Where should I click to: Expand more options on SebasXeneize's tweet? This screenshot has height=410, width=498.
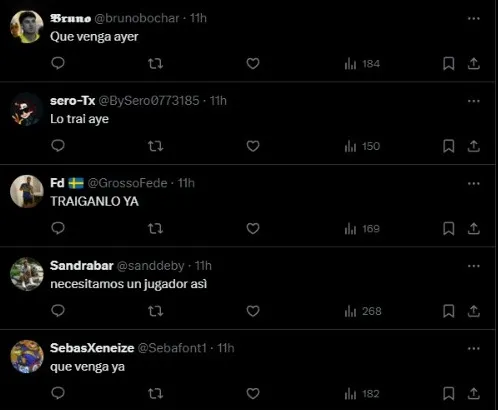click(474, 349)
